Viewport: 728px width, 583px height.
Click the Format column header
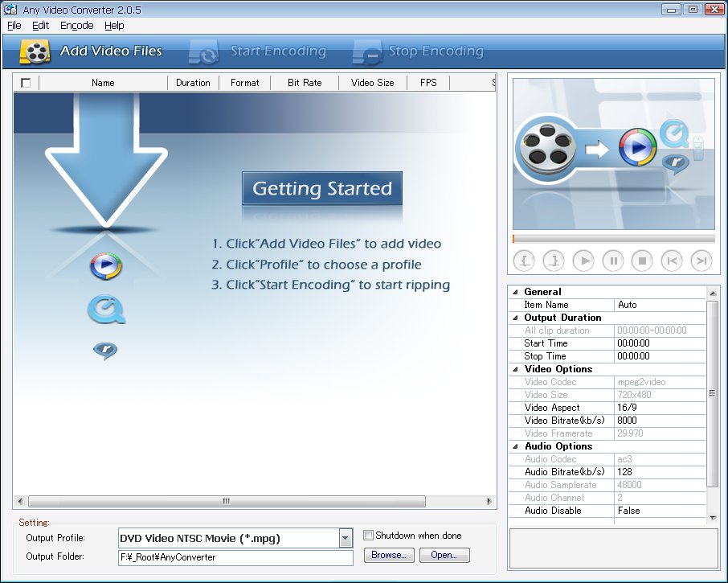click(x=245, y=83)
